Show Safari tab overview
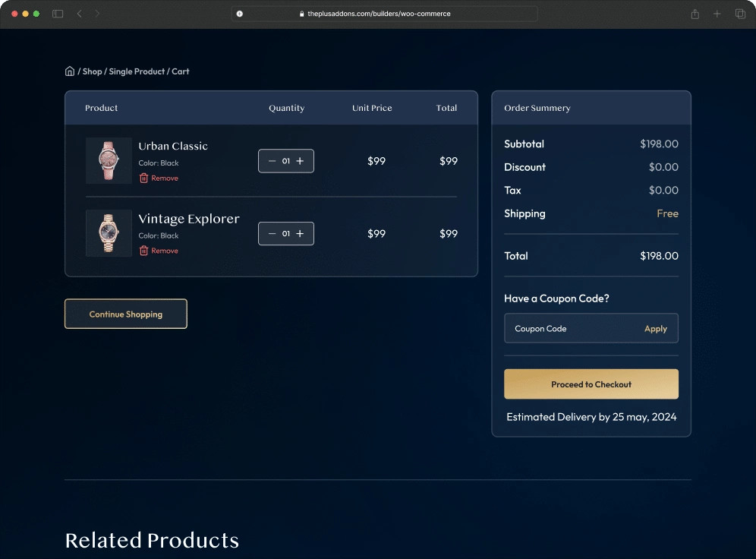756x559 pixels. (x=740, y=14)
